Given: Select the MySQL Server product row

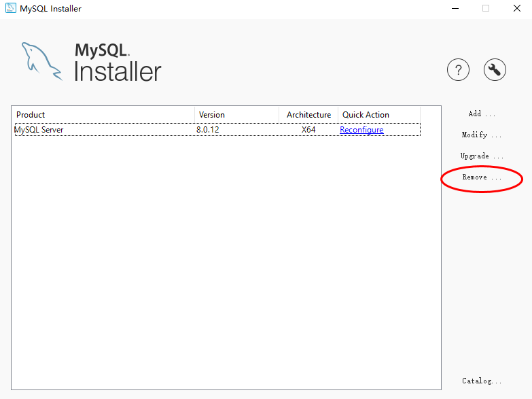Looking at the screenshot, I should point(217,130).
